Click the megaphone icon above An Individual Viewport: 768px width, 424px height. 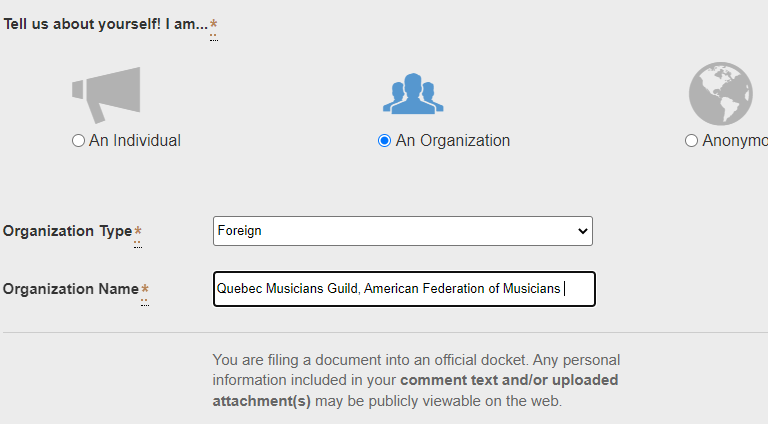point(106,95)
